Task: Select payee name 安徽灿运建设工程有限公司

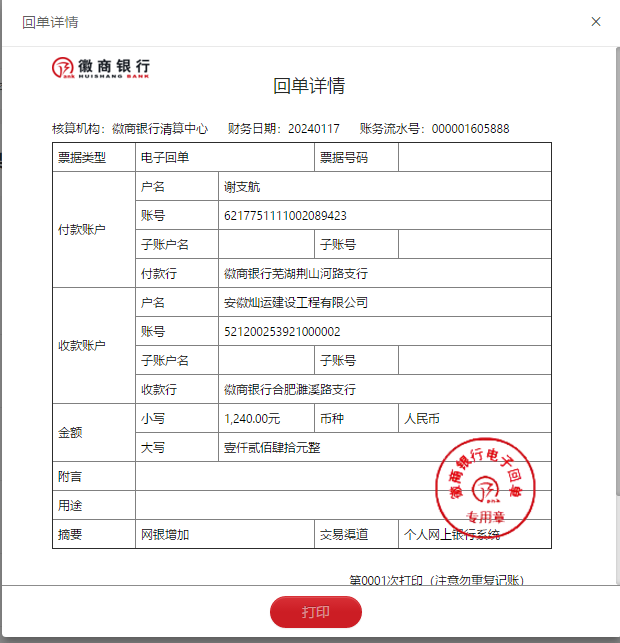Action: click(295, 302)
